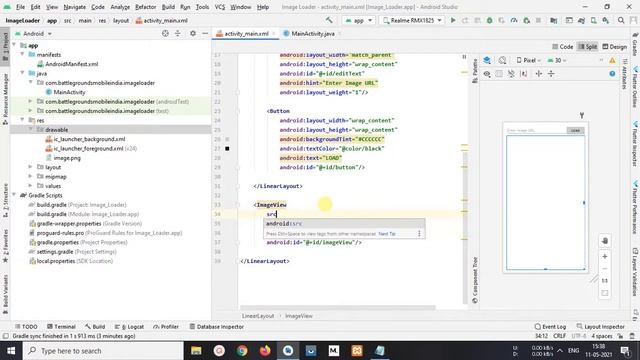Click the Design Surface layers icon
This screenshot has width=640, height=360.
click(487, 60)
